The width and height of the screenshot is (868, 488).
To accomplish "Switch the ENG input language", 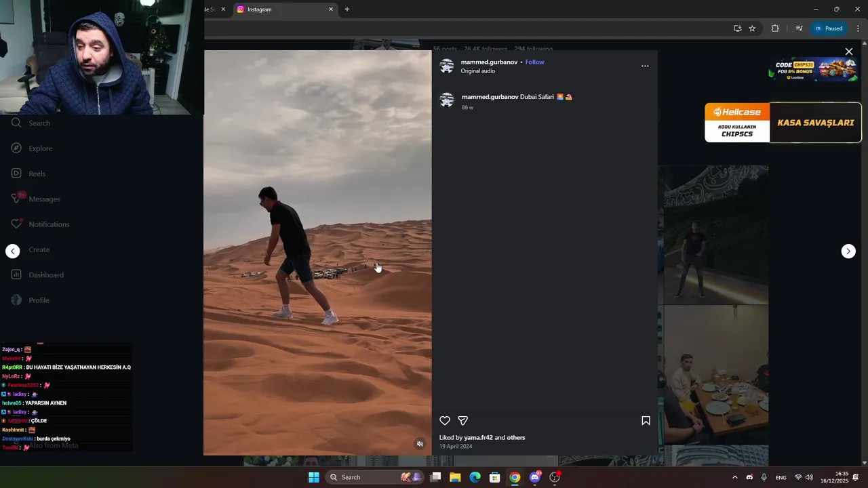I will click(x=781, y=477).
